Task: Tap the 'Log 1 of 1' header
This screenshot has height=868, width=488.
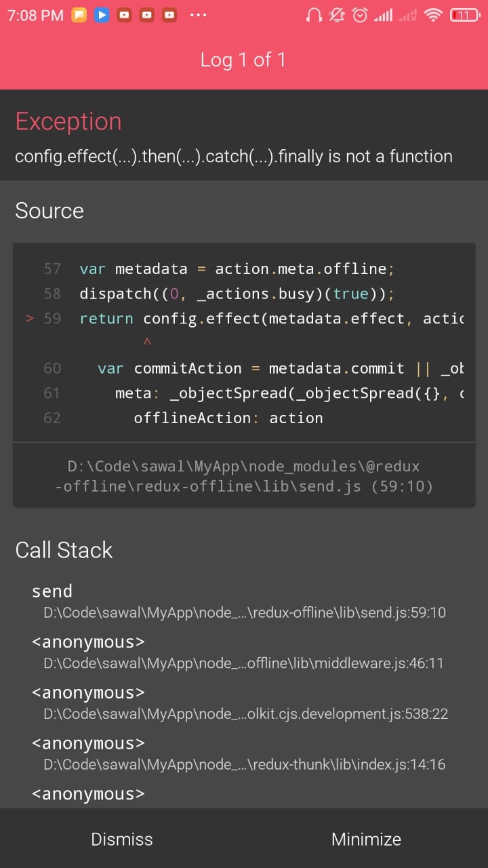Action: point(243,60)
